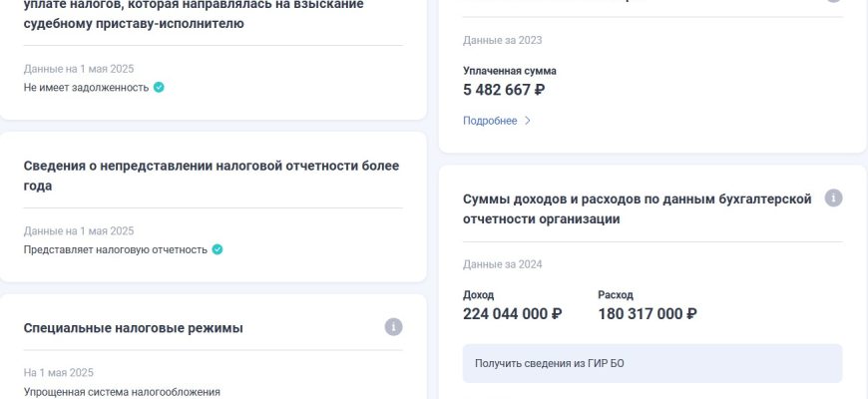Open the "Подробнее" link under paid amount
The image size is (868, 399).
(x=490, y=121)
